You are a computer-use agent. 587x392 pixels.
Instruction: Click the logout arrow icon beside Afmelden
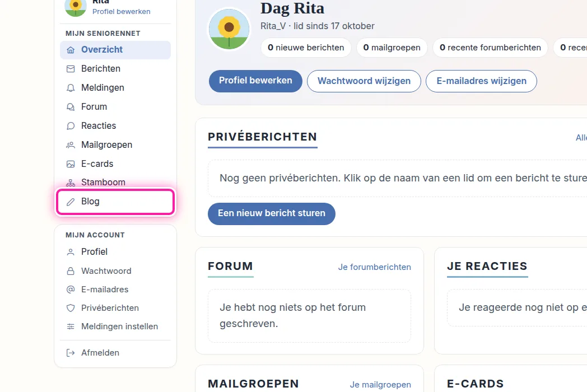coord(71,353)
